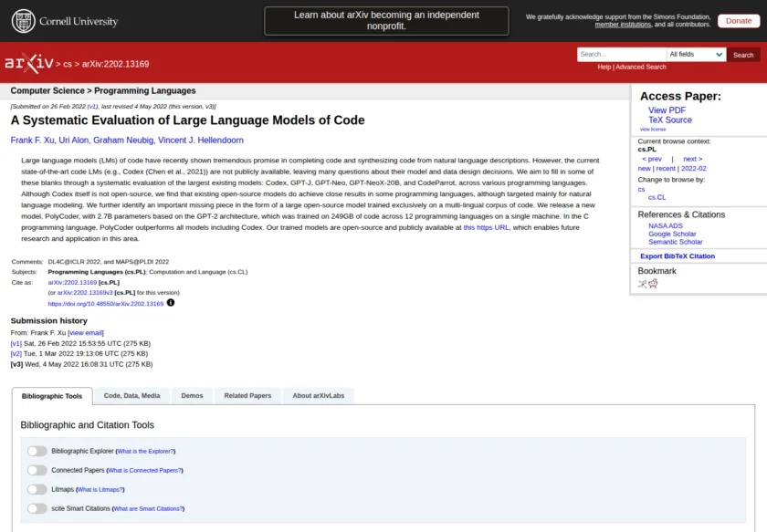This screenshot has width=767, height=532.
Task: Click in the Search input field
Action: tap(621, 55)
